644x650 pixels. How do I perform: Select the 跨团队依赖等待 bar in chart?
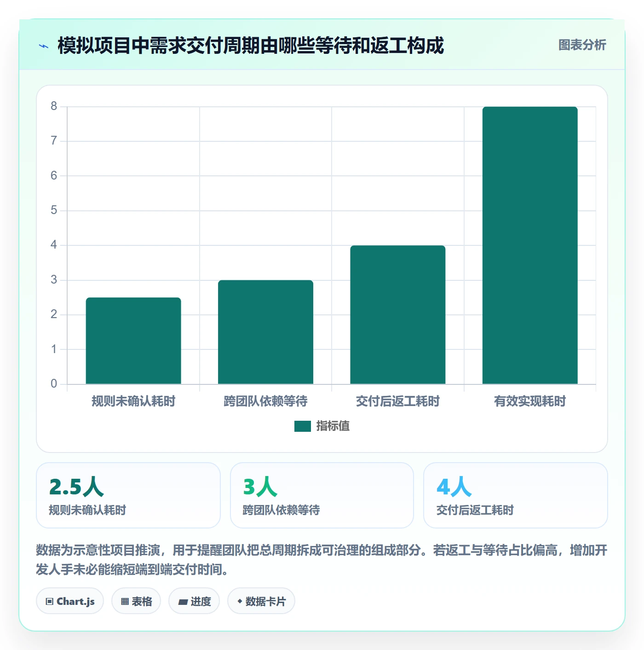265,332
